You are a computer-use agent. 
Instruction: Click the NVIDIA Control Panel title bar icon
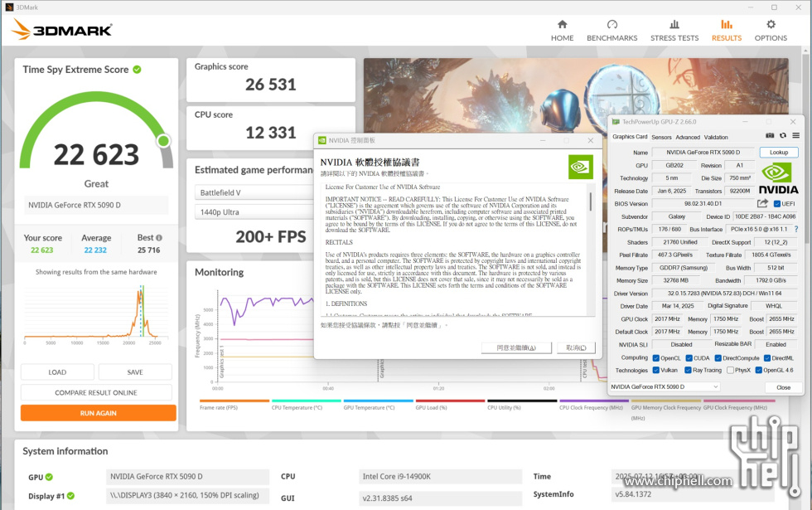click(x=322, y=140)
